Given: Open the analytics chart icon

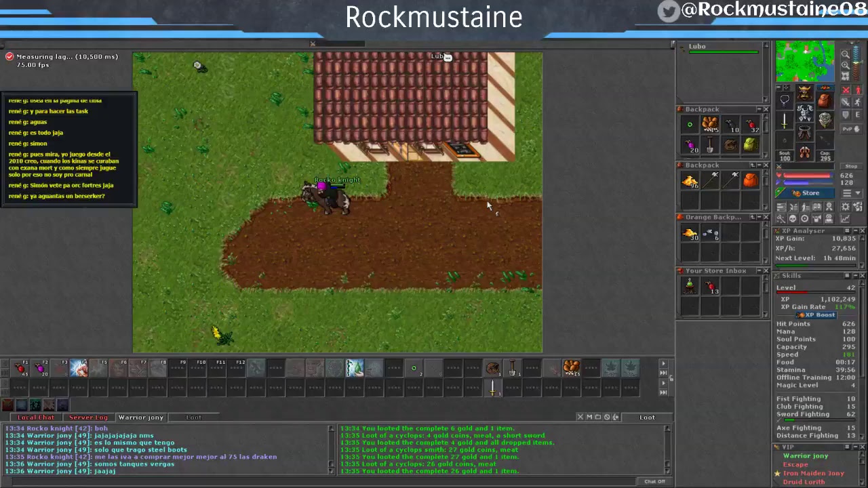Looking at the screenshot, I should (x=846, y=219).
